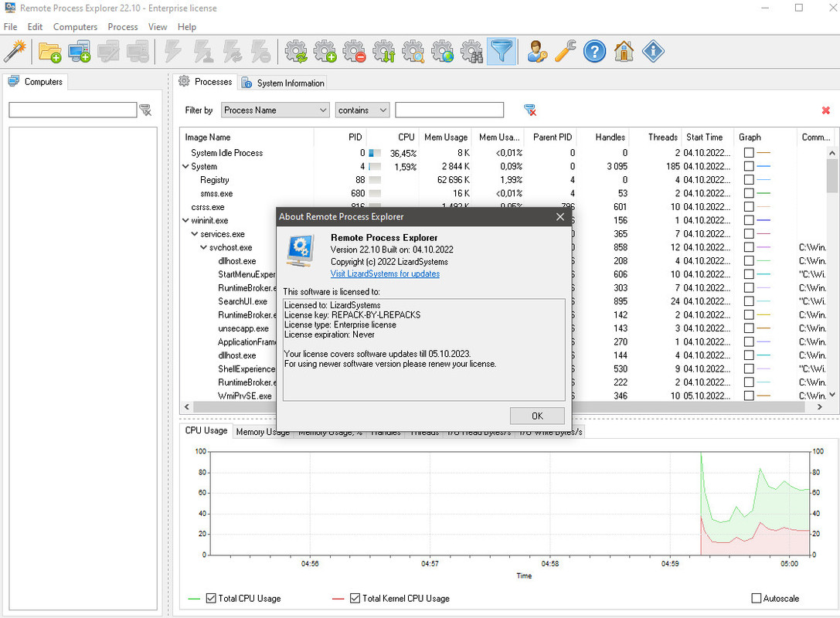Open the Edit menu
Screen dimensions: 840x618
[35, 27]
